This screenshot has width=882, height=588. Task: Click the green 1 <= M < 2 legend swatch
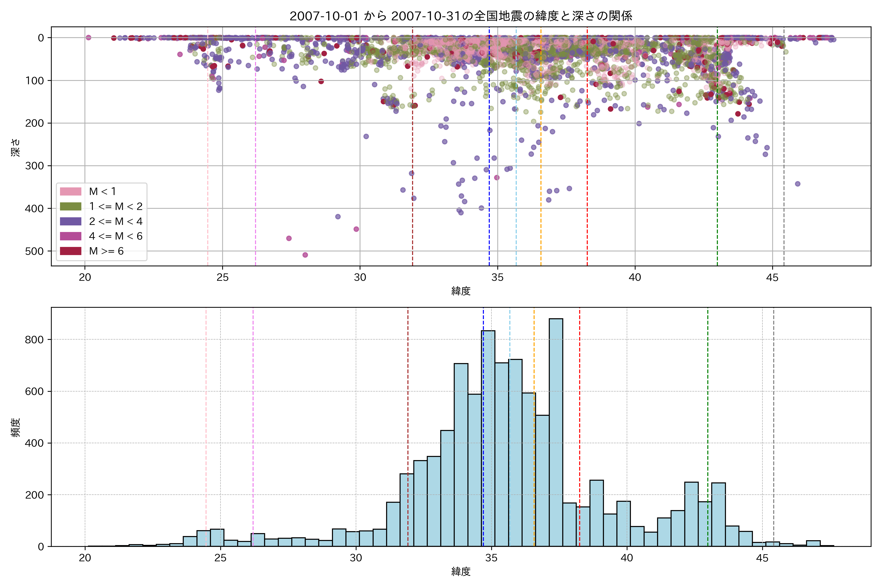(71, 206)
